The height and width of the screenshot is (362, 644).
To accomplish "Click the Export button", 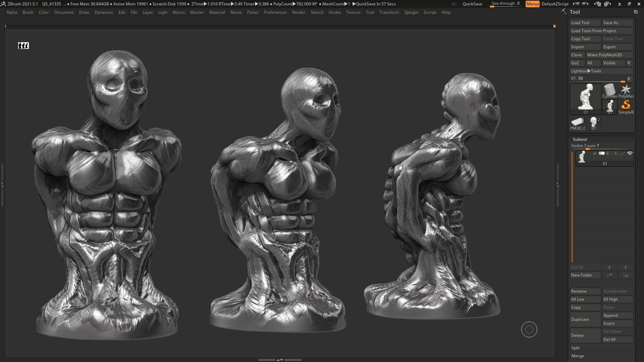I will [x=618, y=47].
